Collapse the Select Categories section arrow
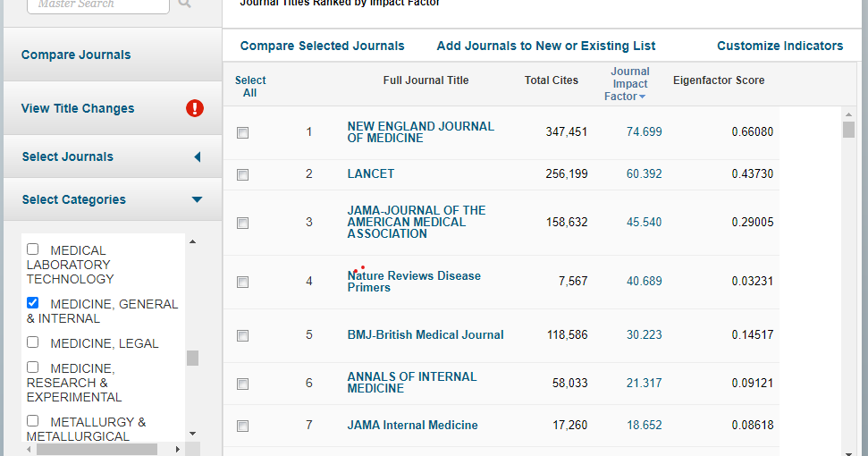Viewport: 868px width, 456px height. 197,199
